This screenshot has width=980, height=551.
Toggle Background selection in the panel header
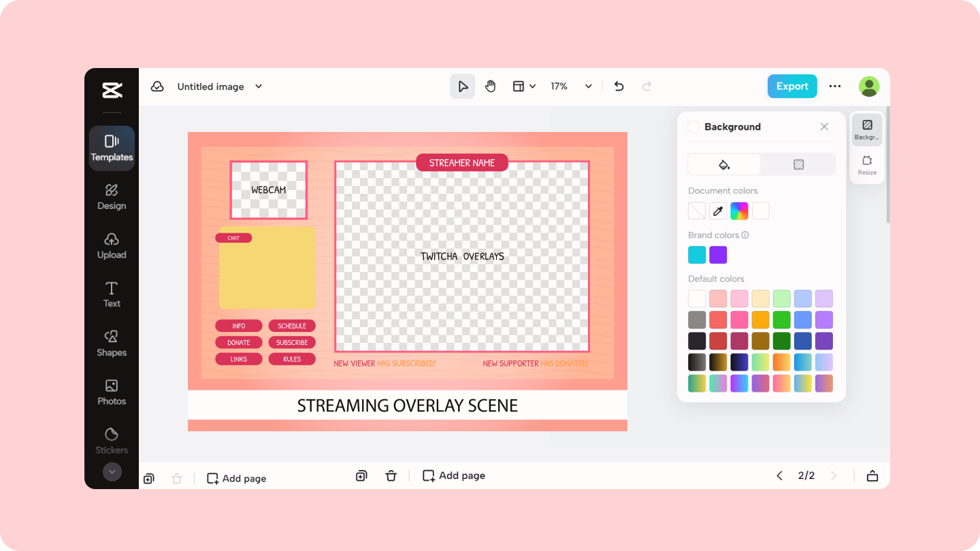pos(693,127)
